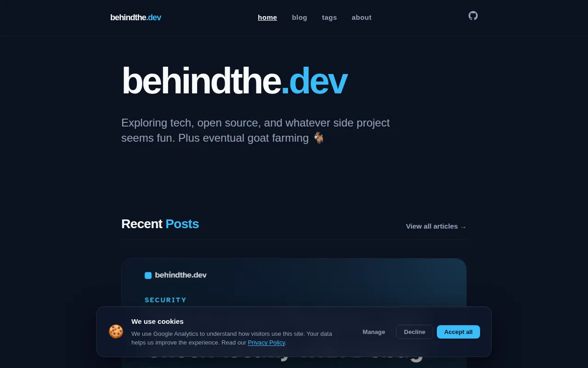
Task: Click the SECURITY category label
Action: (166, 300)
